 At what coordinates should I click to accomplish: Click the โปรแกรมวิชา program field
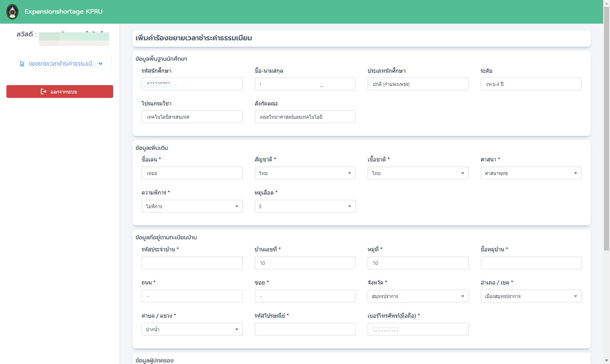tap(192, 117)
